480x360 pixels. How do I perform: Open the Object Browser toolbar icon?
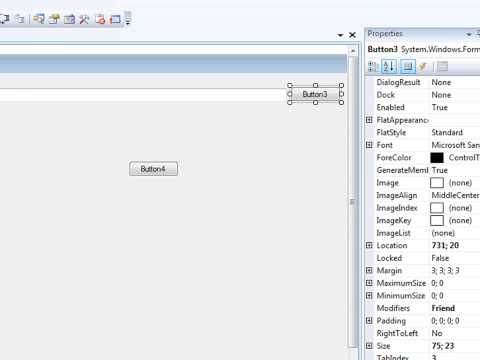[69, 19]
